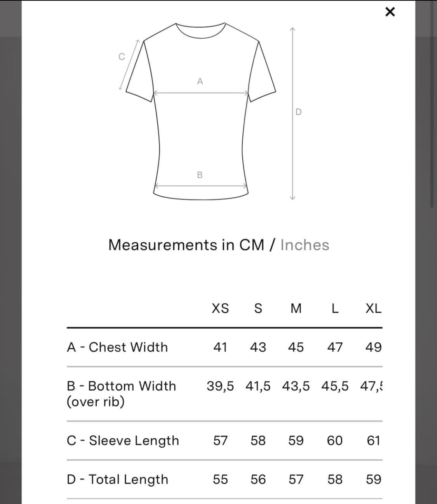Click the B bottom width label in diagram

(x=200, y=175)
